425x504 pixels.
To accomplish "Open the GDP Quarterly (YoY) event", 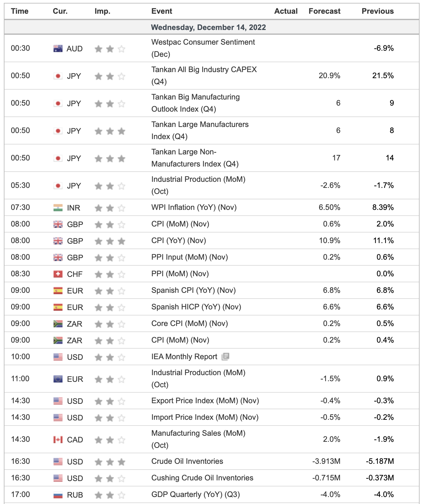I will pyautogui.click(x=195, y=494).
